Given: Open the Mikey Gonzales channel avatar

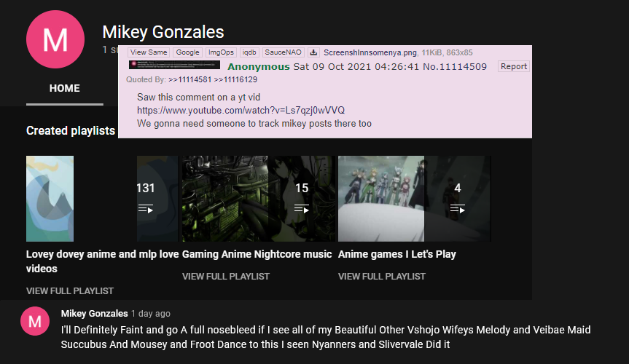Looking at the screenshot, I should (x=55, y=39).
